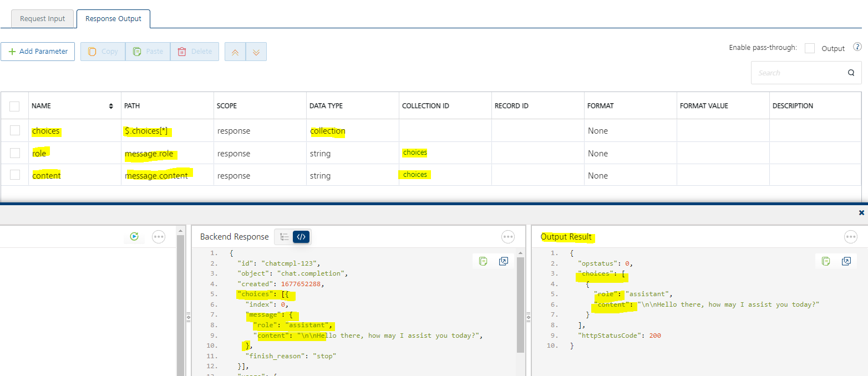Select the Response Output tab
The height and width of the screenshot is (376, 868).
[x=113, y=18]
